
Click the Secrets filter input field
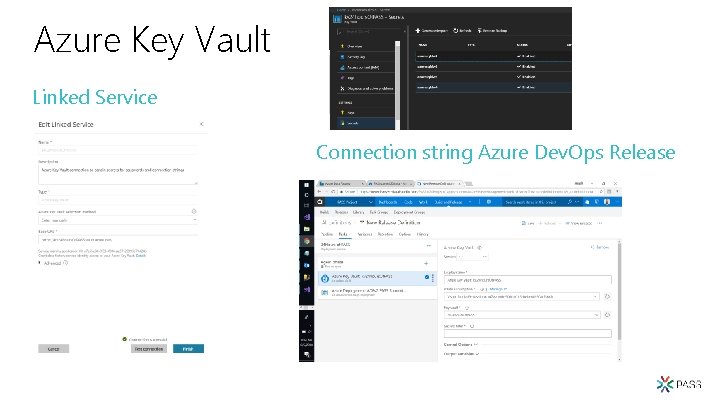point(528,333)
